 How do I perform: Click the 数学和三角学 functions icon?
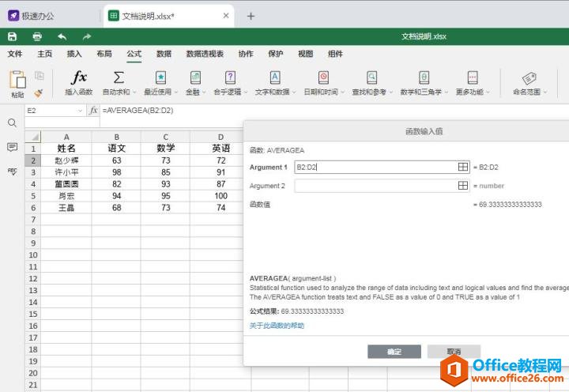[x=424, y=77]
